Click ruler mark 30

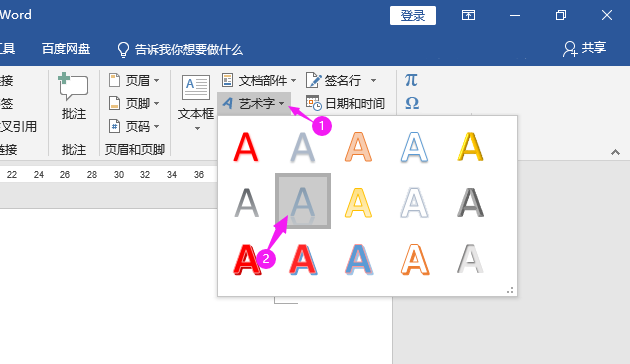click(x=119, y=174)
